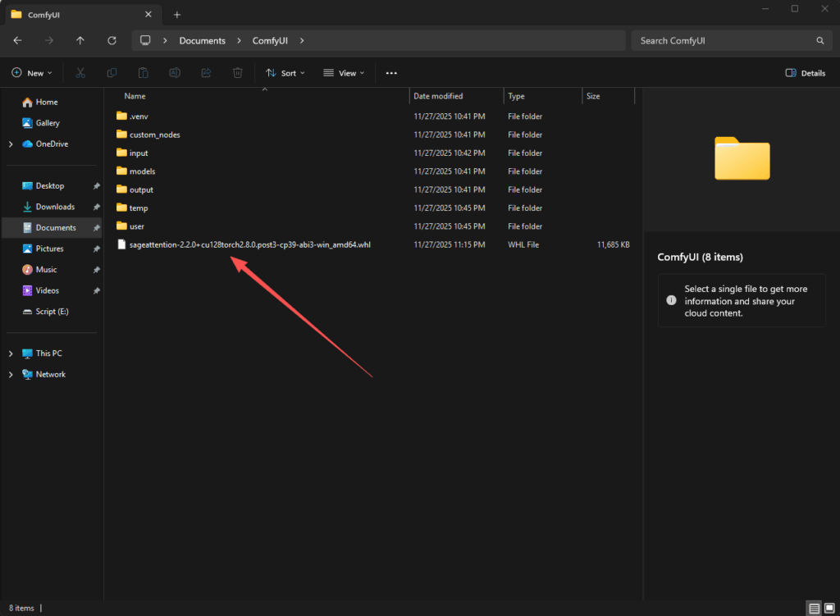Click the Delete trash icon

237,73
